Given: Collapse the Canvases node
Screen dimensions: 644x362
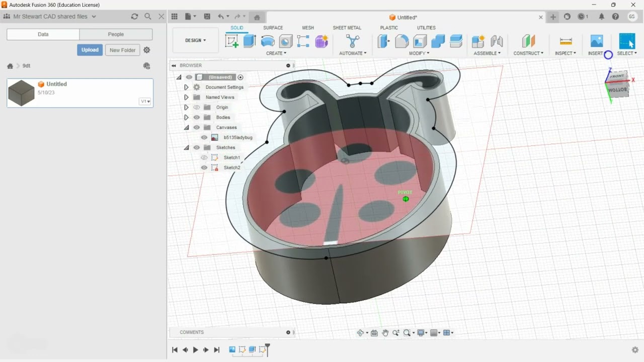Looking at the screenshot, I should pos(186,127).
